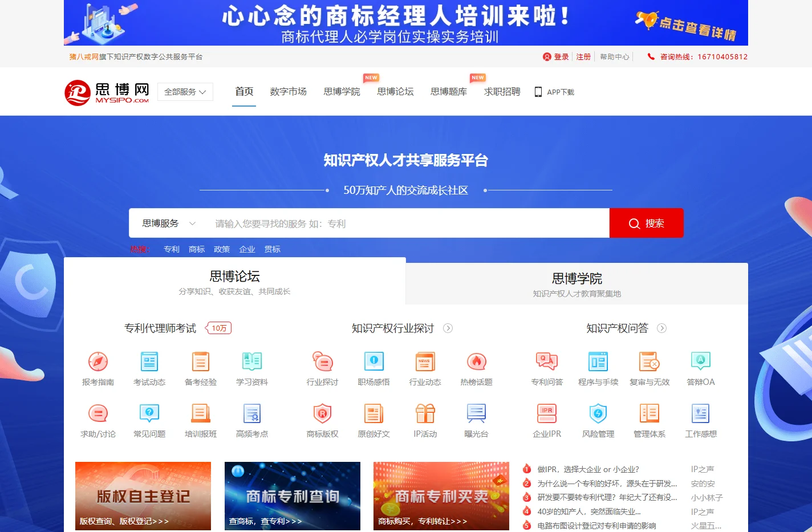
Task: Open the 备考经验 icon
Action: click(201, 362)
